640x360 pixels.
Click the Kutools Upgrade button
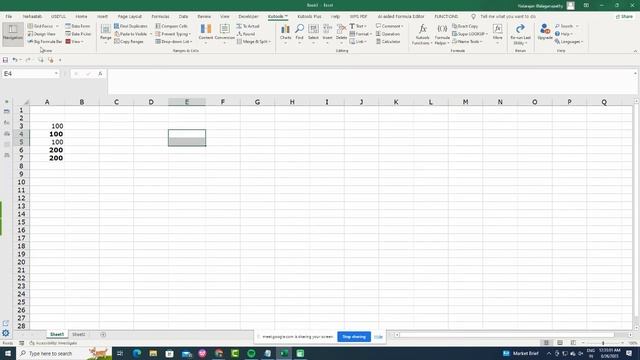[545, 32]
